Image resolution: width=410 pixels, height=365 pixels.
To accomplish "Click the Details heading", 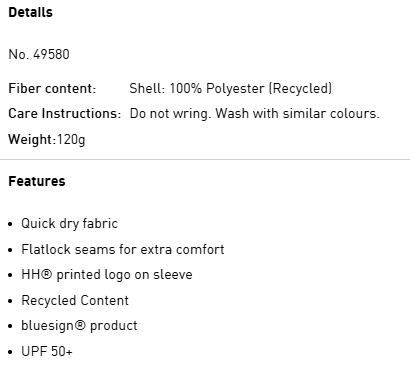I will [30, 12].
